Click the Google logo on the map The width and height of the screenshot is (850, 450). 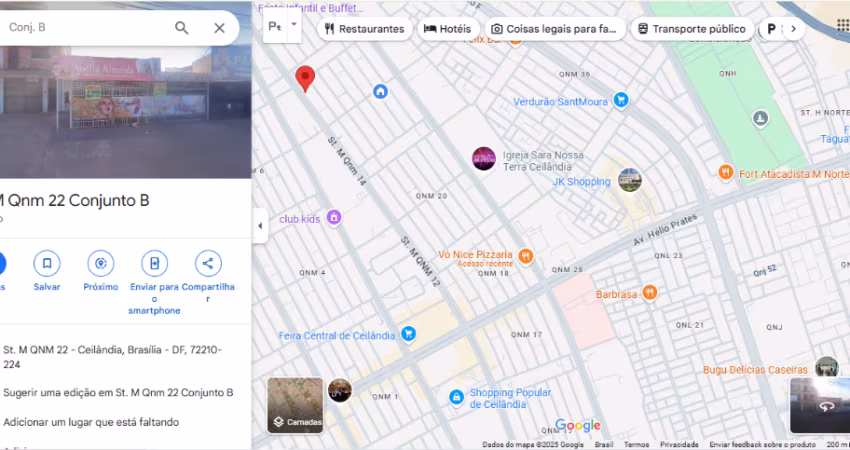[578, 425]
